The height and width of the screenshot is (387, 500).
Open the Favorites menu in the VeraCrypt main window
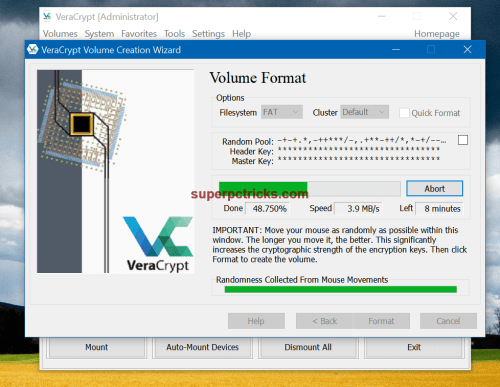point(139,34)
